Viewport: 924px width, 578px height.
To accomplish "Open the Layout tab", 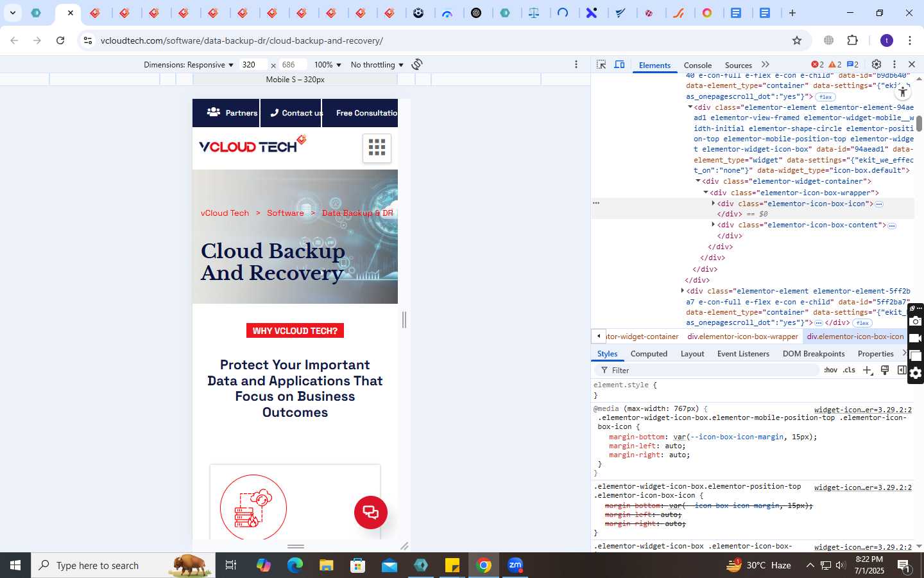I will tap(692, 354).
